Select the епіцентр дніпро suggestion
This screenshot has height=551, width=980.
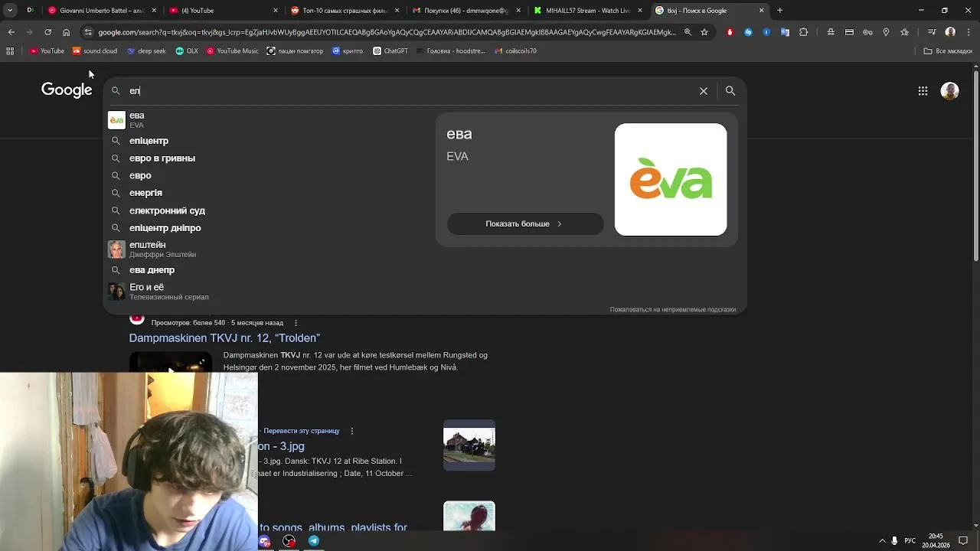point(268,228)
